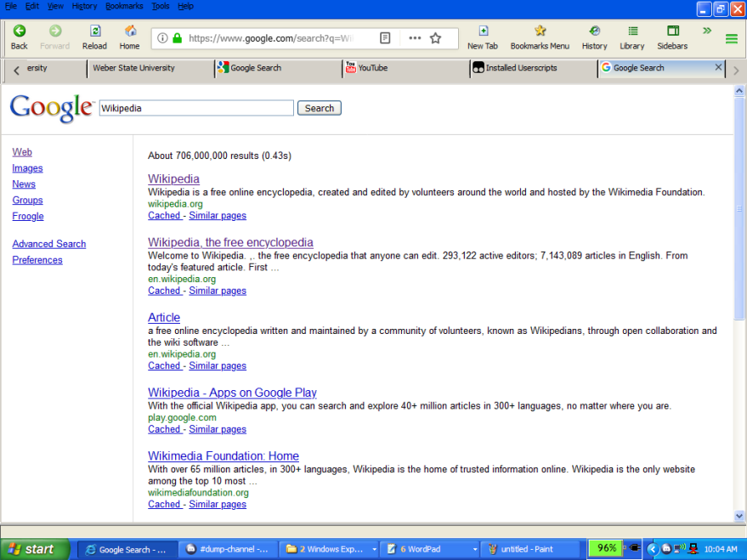Open the View menu
This screenshot has height=560, width=747.
coord(55,6)
